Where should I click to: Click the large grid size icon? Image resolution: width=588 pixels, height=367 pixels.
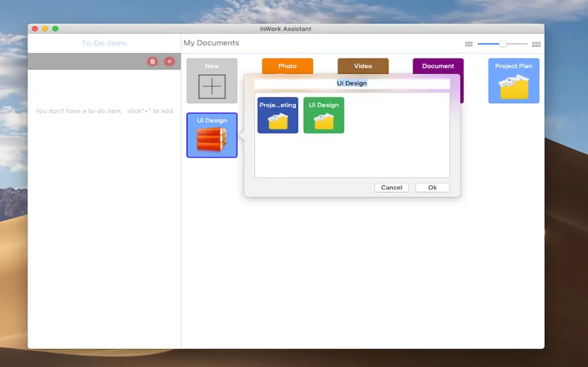pyautogui.click(x=536, y=44)
